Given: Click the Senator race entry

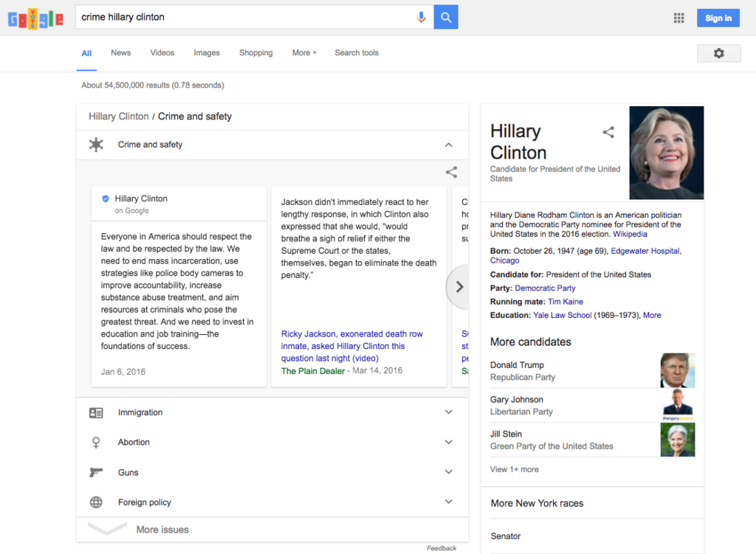Looking at the screenshot, I should pyautogui.click(x=505, y=536).
